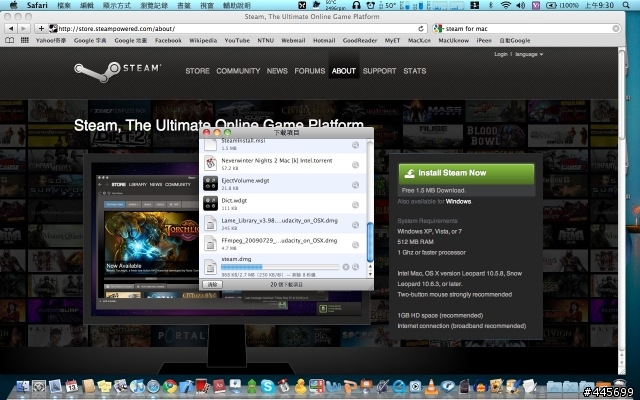The image size is (640, 400).
Task: Go forward with Safari's forward arrow
Action: click(x=24, y=28)
